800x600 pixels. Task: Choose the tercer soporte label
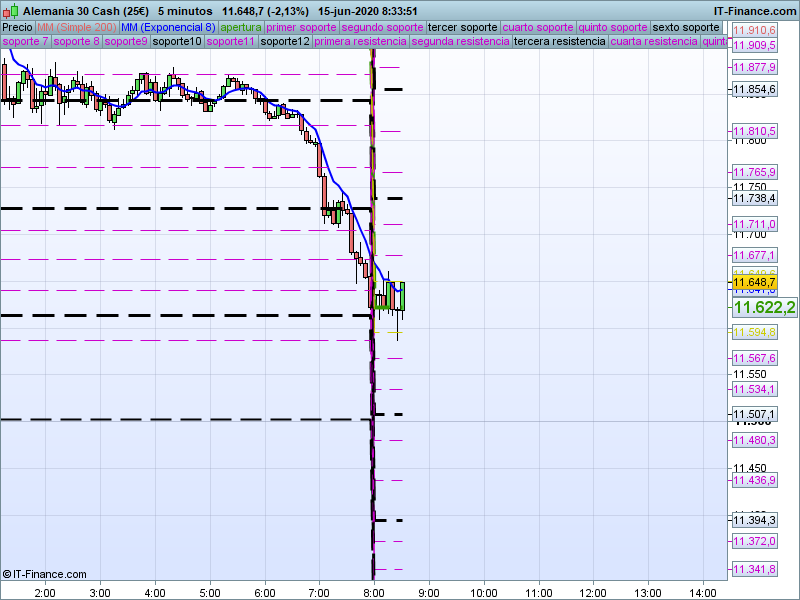(x=462, y=28)
